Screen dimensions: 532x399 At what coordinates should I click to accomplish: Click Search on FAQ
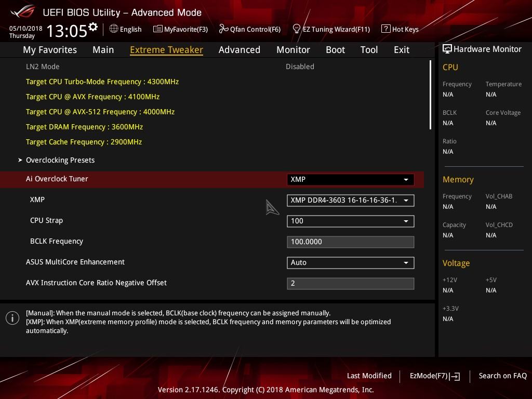[503, 376]
